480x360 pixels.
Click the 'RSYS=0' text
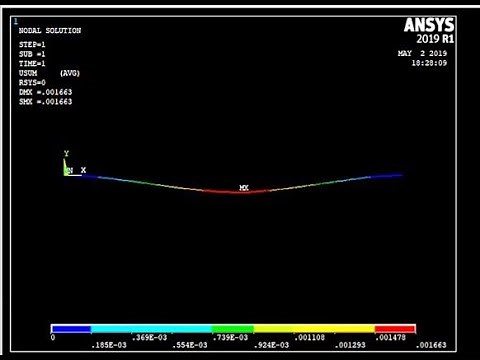[32, 83]
